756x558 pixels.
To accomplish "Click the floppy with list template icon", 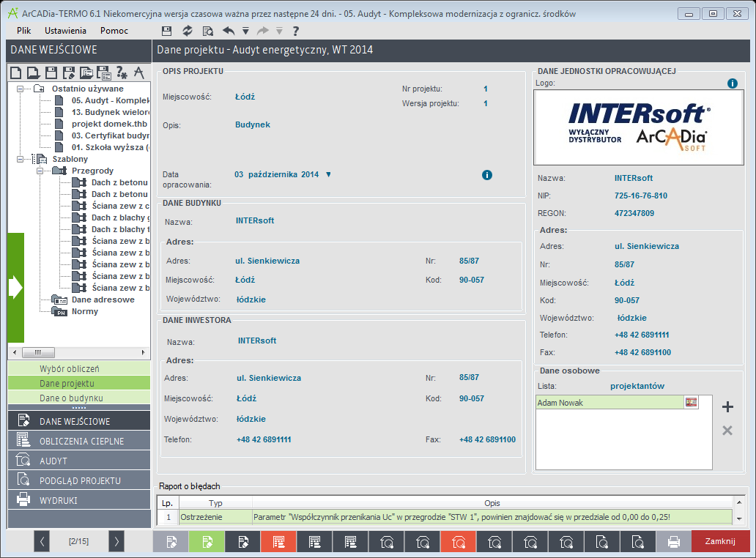I will (104, 72).
